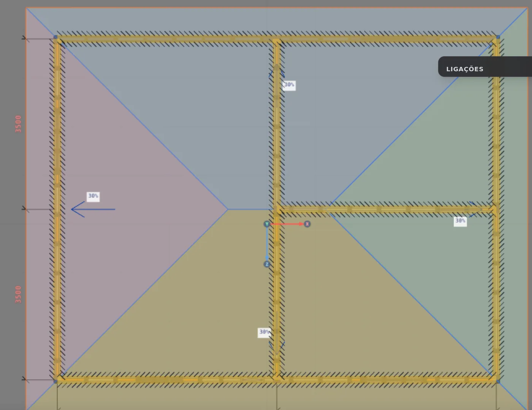Select the upper 3500 dimension value
Screen dimensions: 532x410
18,124
